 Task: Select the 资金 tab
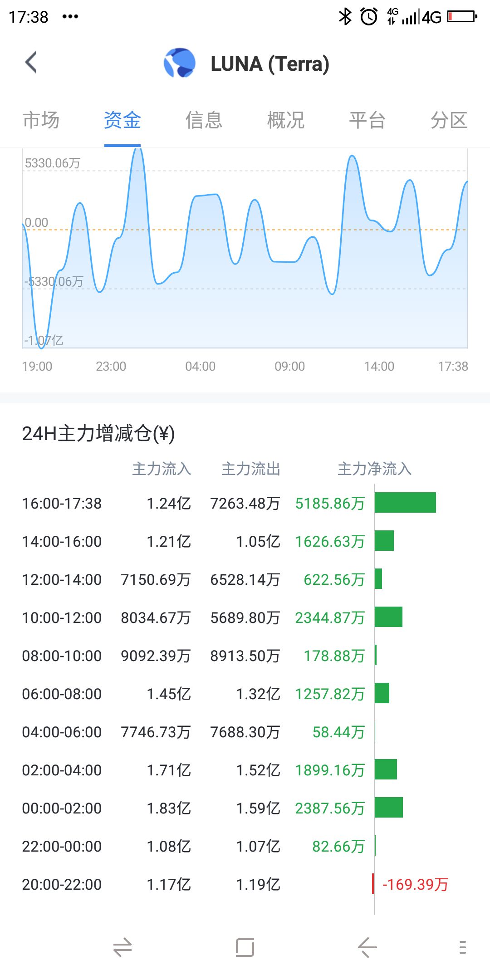[x=122, y=120]
